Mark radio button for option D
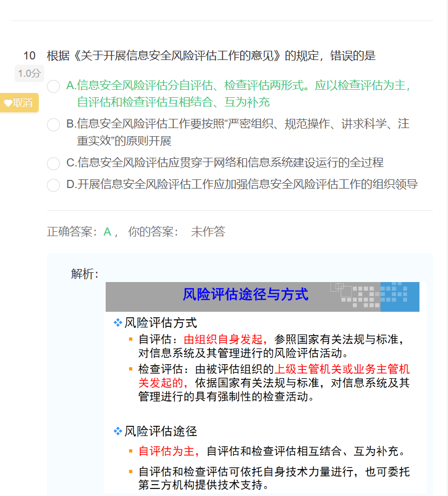 coord(53,185)
